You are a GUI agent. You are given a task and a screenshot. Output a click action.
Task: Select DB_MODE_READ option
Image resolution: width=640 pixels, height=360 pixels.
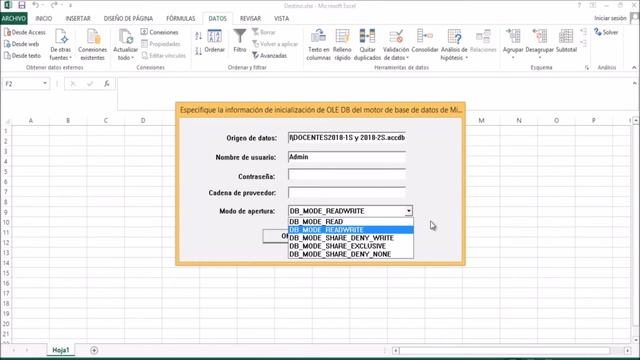click(351, 222)
